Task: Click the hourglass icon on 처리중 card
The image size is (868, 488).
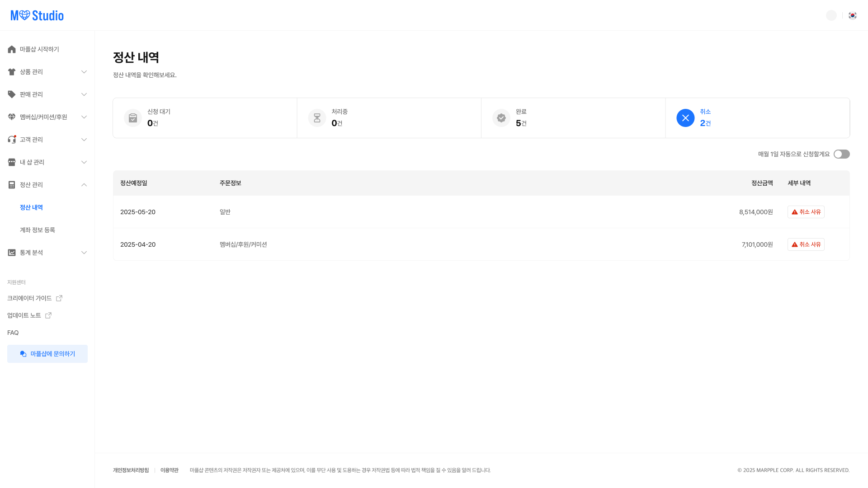Action: [317, 118]
